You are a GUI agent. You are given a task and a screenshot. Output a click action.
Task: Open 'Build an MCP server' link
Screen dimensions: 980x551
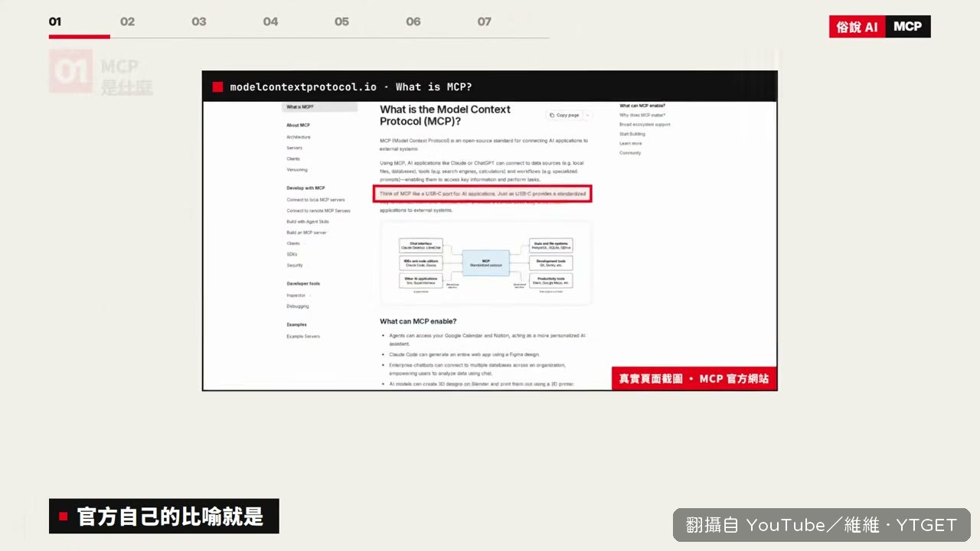(x=307, y=232)
